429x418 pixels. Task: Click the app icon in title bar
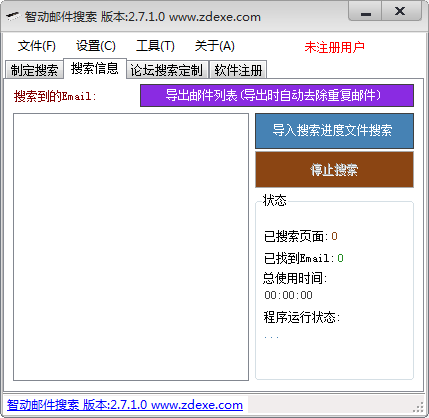13,16
